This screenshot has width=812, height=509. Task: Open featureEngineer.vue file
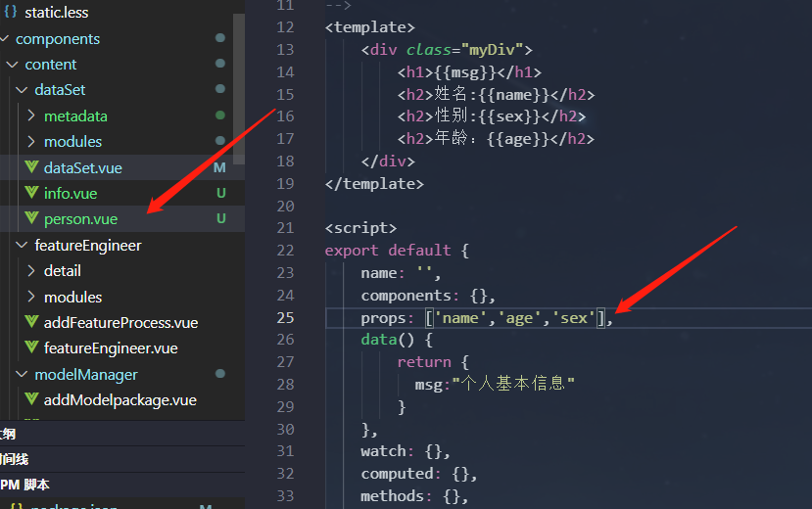coord(111,348)
